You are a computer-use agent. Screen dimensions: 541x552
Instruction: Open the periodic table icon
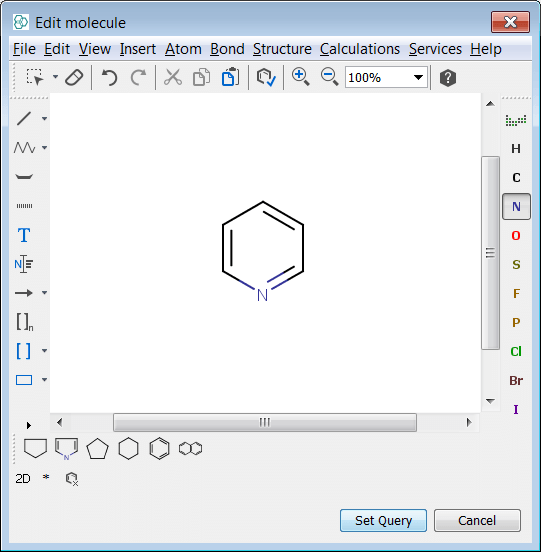pyautogui.click(x=516, y=120)
